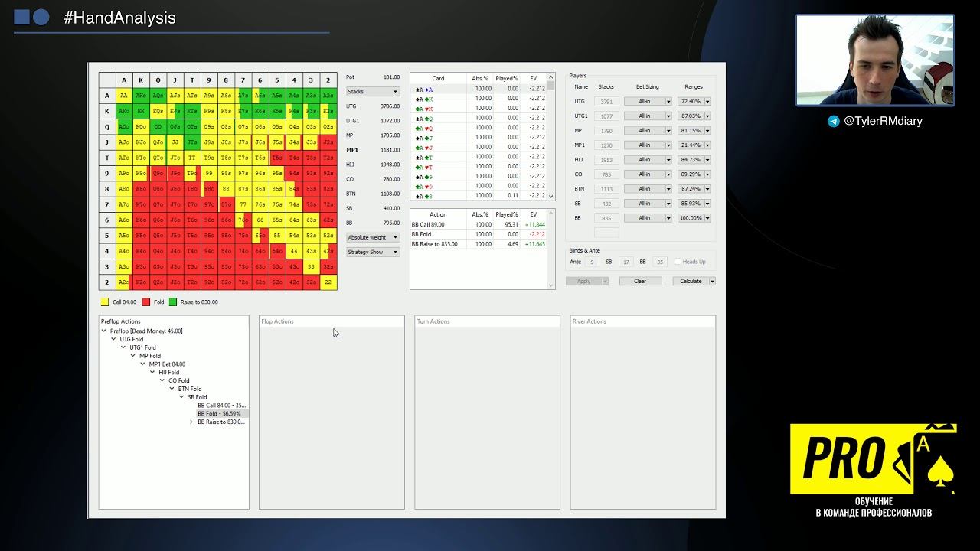The width and height of the screenshot is (980, 551).
Task: Click the Clear button
Action: coord(640,281)
